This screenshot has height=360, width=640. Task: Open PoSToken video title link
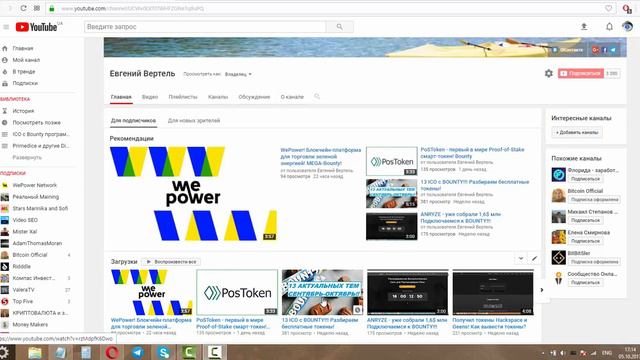pos(472,153)
